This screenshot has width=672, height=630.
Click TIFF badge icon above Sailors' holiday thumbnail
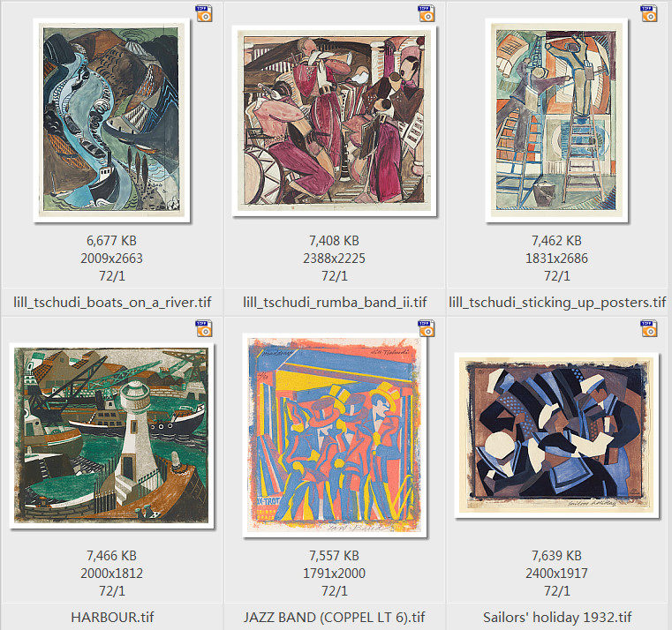[649, 328]
